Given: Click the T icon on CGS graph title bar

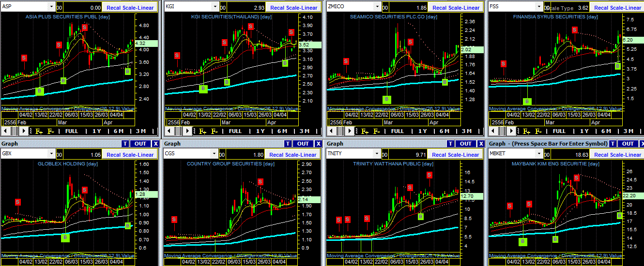Looking at the screenshot, I should 288,144.
